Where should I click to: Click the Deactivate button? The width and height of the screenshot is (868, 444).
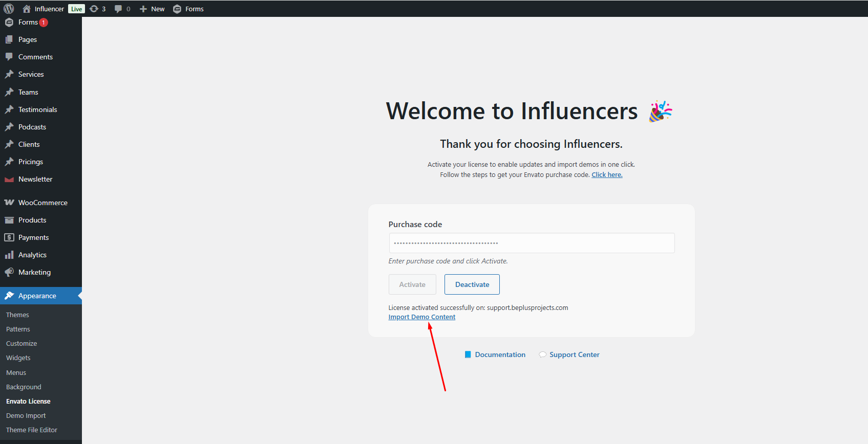(472, 284)
